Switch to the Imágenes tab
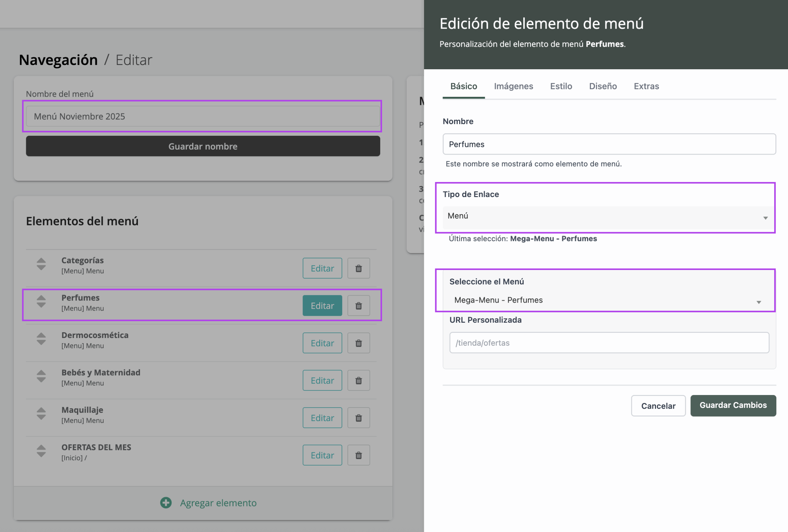788x532 pixels. click(x=513, y=86)
